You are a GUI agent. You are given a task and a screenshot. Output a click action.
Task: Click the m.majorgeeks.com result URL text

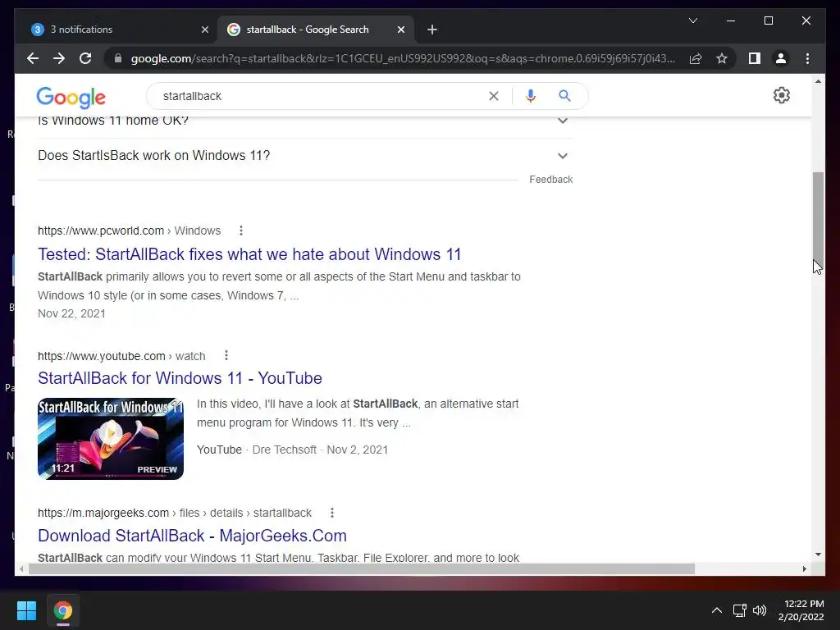coord(175,513)
